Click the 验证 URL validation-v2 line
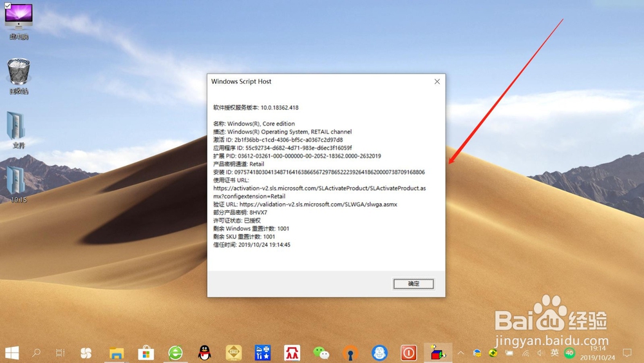 [x=305, y=204]
